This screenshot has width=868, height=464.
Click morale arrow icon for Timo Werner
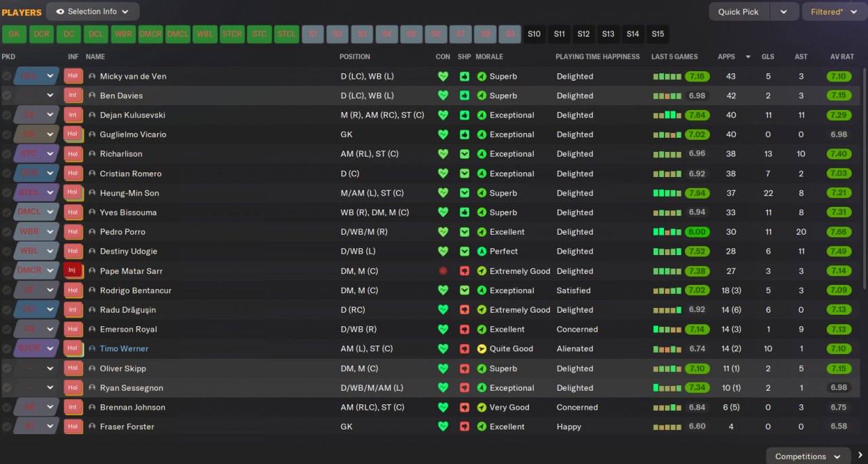pos(482,349)
